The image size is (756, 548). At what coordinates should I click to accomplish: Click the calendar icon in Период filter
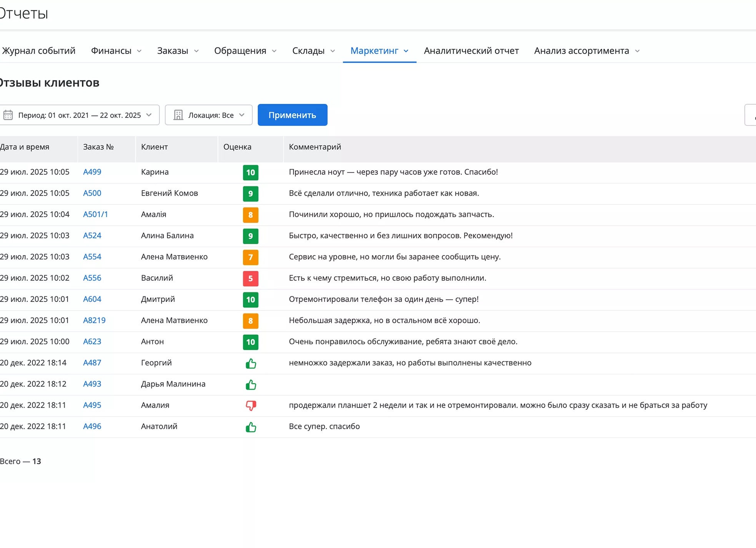tap(8, 115)
